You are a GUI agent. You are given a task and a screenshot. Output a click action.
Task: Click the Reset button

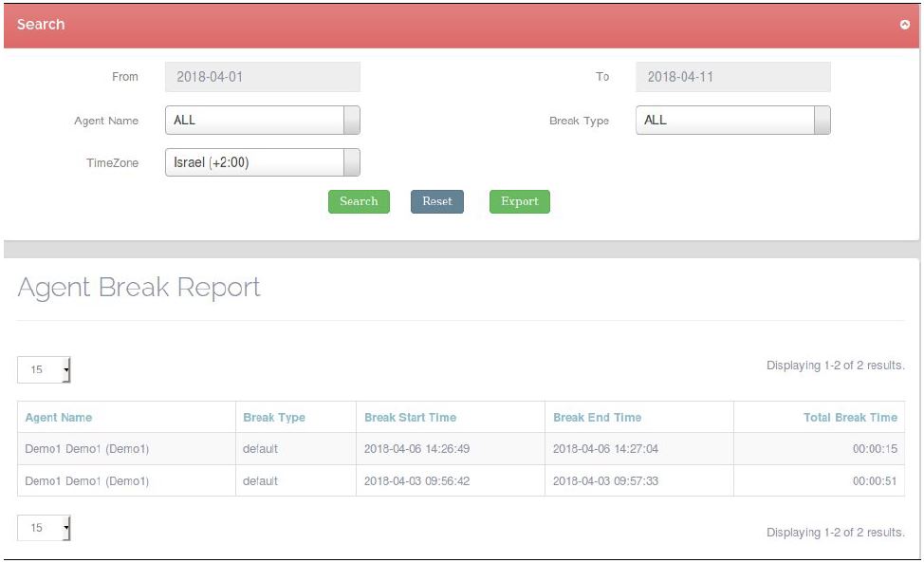pos(436,201)
